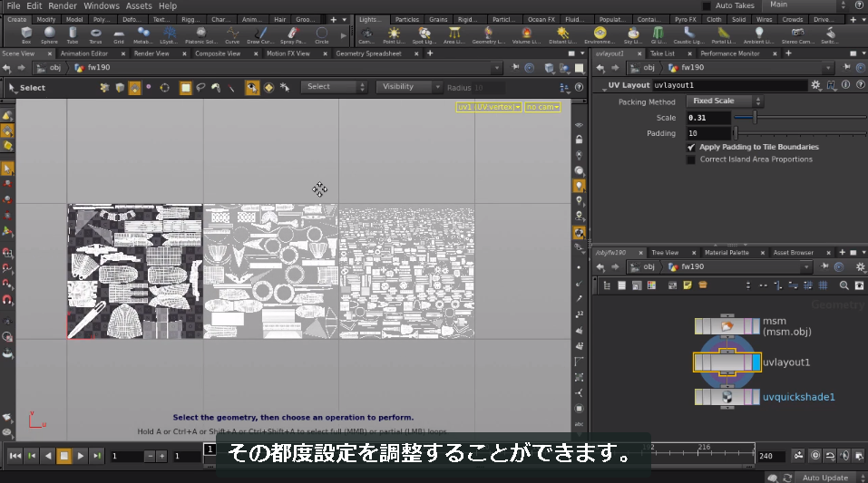The height and width of the screenshot is (483, 868).
Task: Adjust the Scale slider handle
Action: pyautogui.click(x=755, y=117)
